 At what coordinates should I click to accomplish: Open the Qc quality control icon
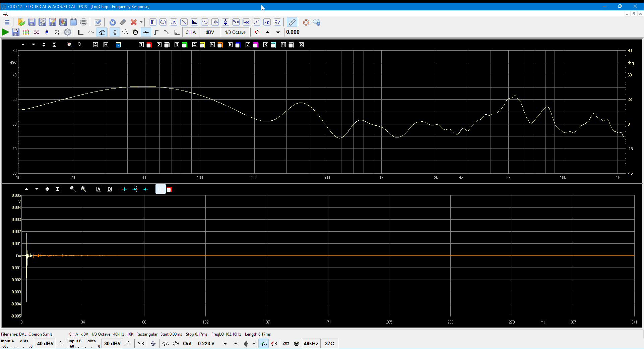point(277,22)
